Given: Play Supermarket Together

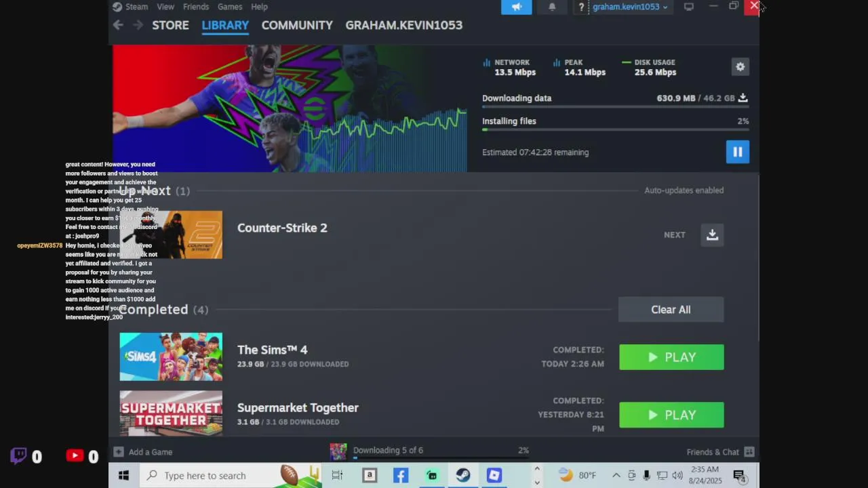Looking at the screenshot, I should [671, 415].
